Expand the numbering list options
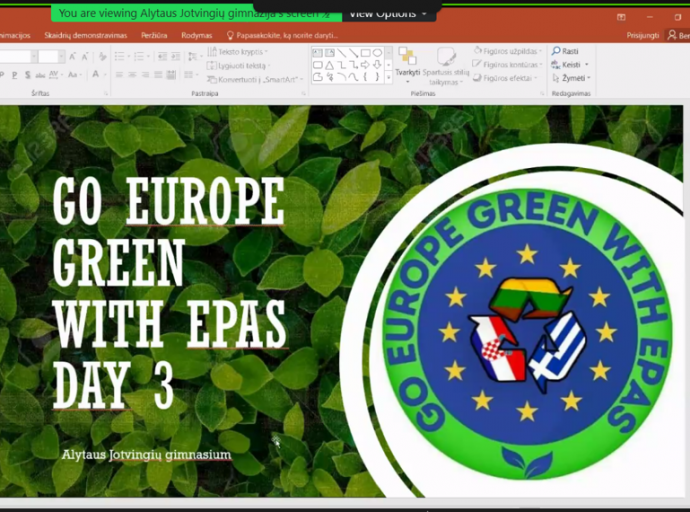This screenshot has height=512, width=690. (147, 56)
